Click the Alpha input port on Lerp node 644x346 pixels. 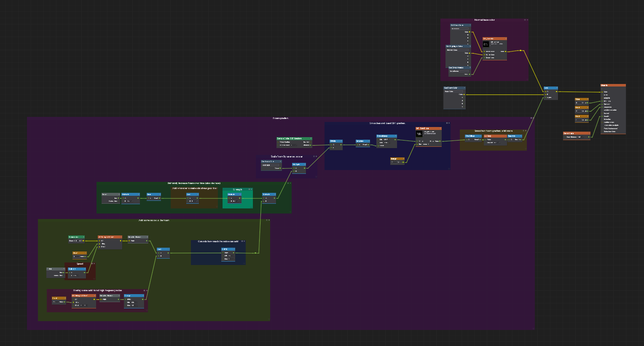tap(545, 97)
